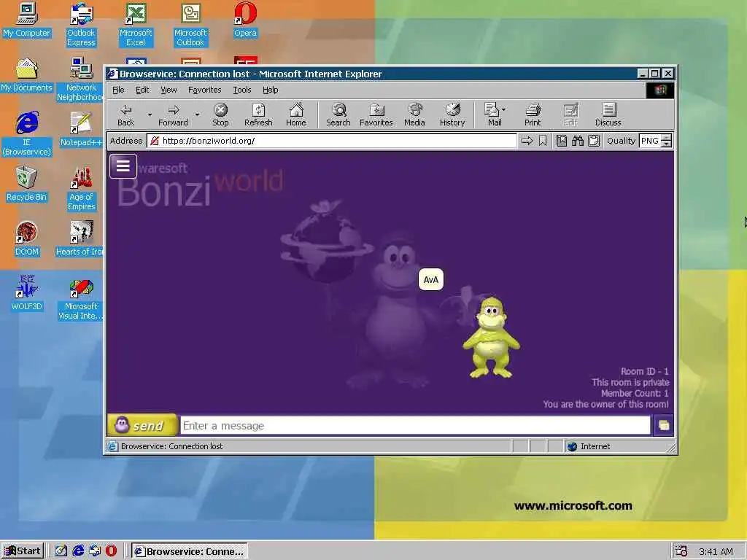The width and height of the screenshot is (747, 560).
Task: Click the Enter a message field
Action: (415, 425)
